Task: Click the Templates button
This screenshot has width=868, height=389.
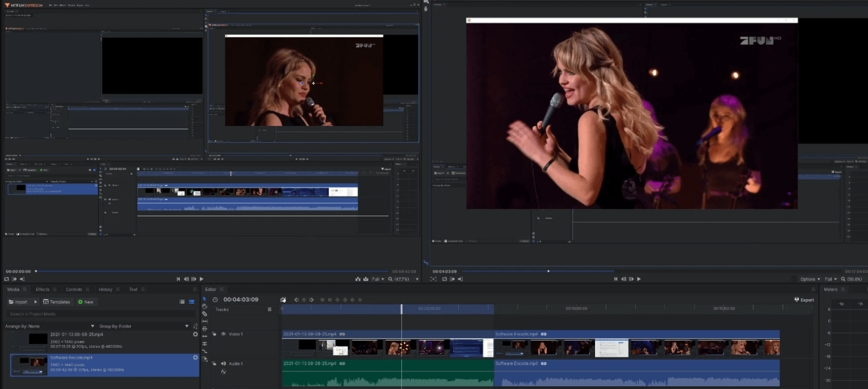Action: (x=57, y=302)
